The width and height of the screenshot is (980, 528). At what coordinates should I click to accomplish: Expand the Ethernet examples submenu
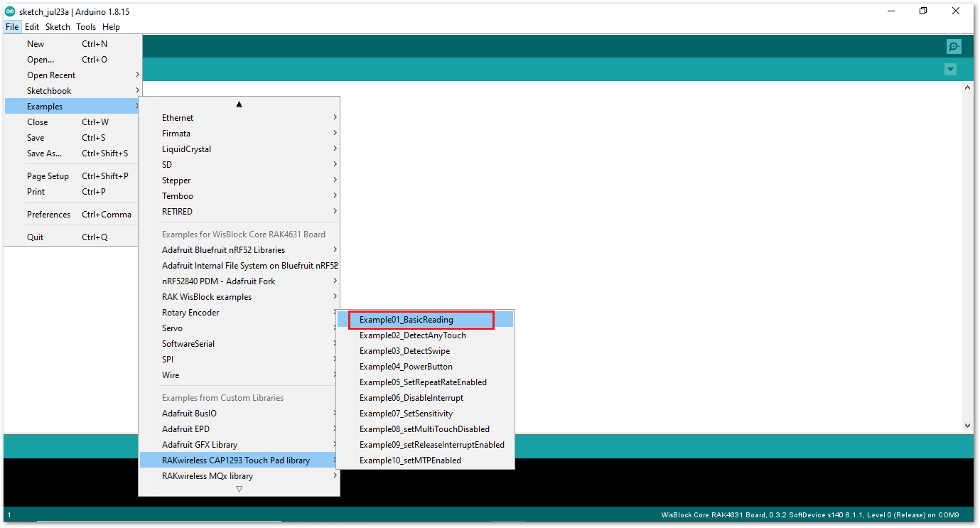point(239,118)
